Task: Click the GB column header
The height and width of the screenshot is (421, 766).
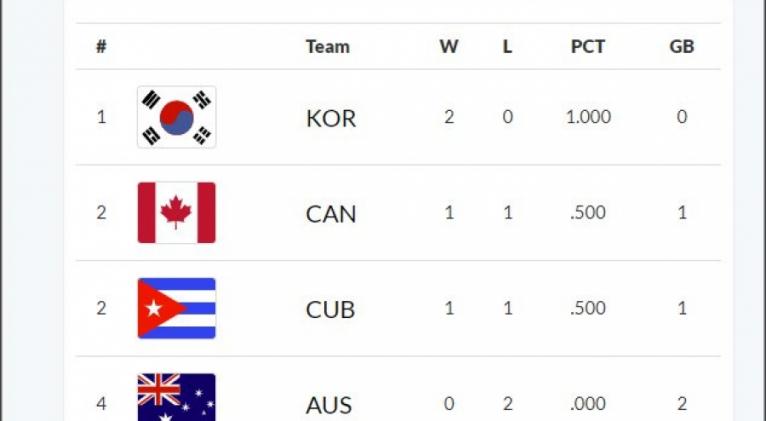Action: [x=682, y=46]
